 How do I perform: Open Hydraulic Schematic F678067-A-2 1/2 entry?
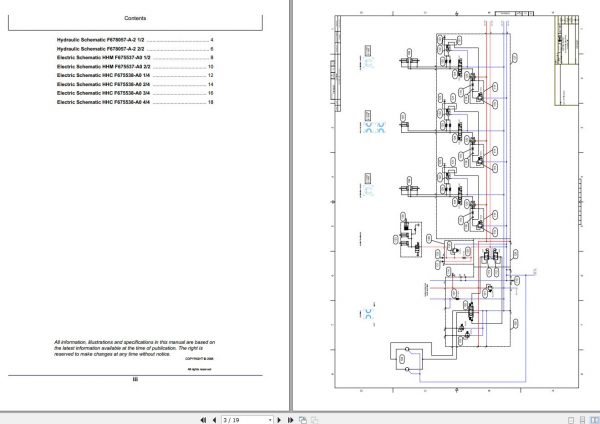135,40
